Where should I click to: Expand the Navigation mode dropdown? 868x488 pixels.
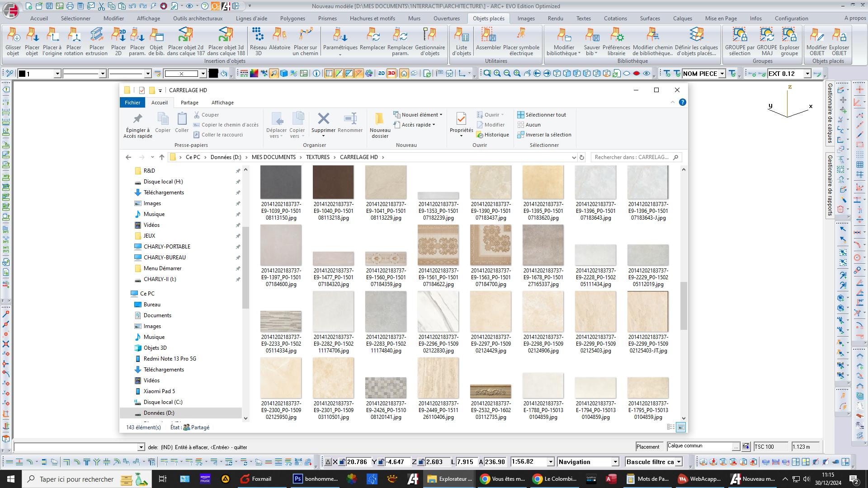tap(615, 462)
